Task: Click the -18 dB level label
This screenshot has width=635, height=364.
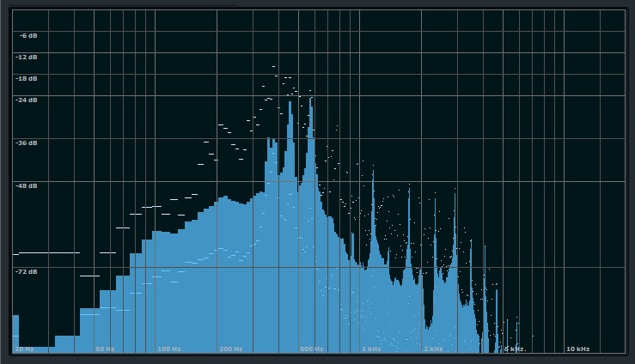Action: coord(27,78)
